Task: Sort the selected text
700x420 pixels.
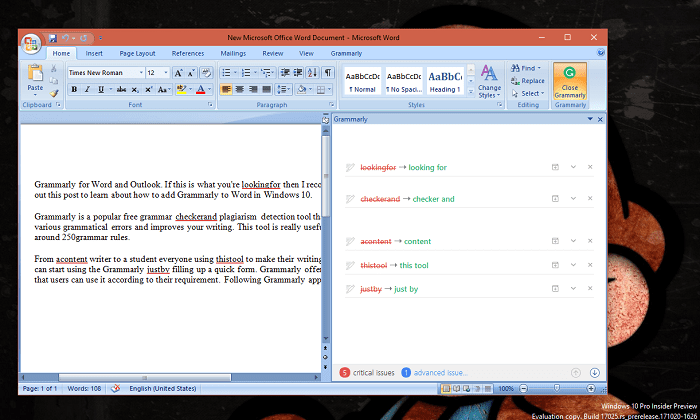Action: (x=312, y=73)
